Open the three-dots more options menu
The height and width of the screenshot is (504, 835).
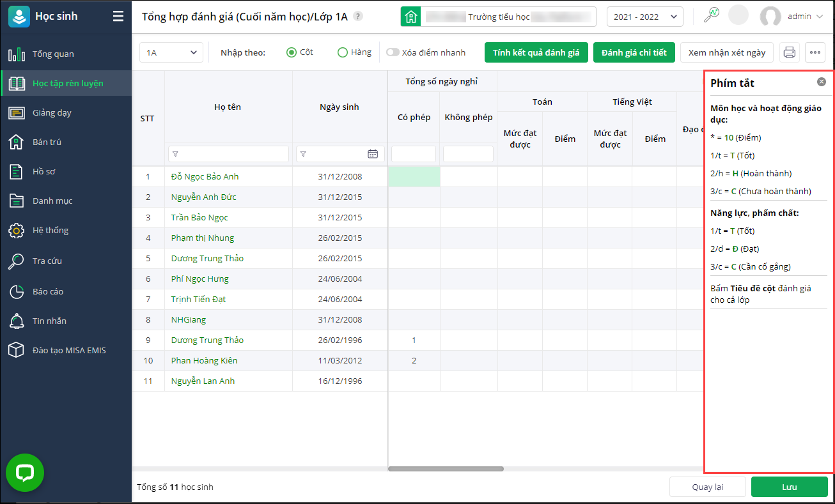(x=815, y=52)
